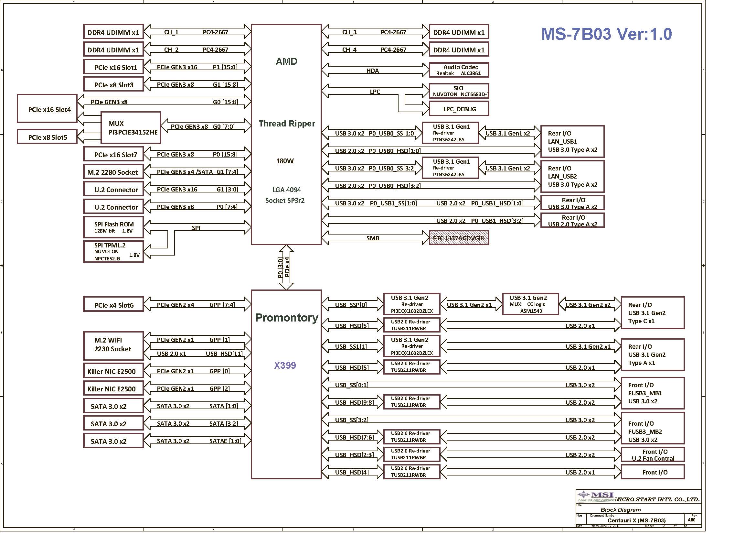Click the M.2 WIFI 2230 Socket block
This screenshot has width=756, height=535.
click(x=113, y=345)
